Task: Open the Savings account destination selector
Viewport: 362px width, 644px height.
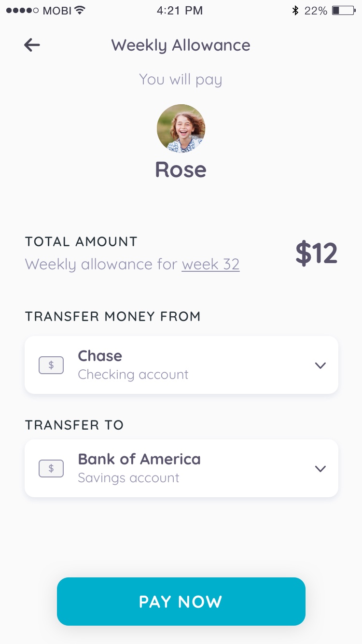Action: [181, 468]
